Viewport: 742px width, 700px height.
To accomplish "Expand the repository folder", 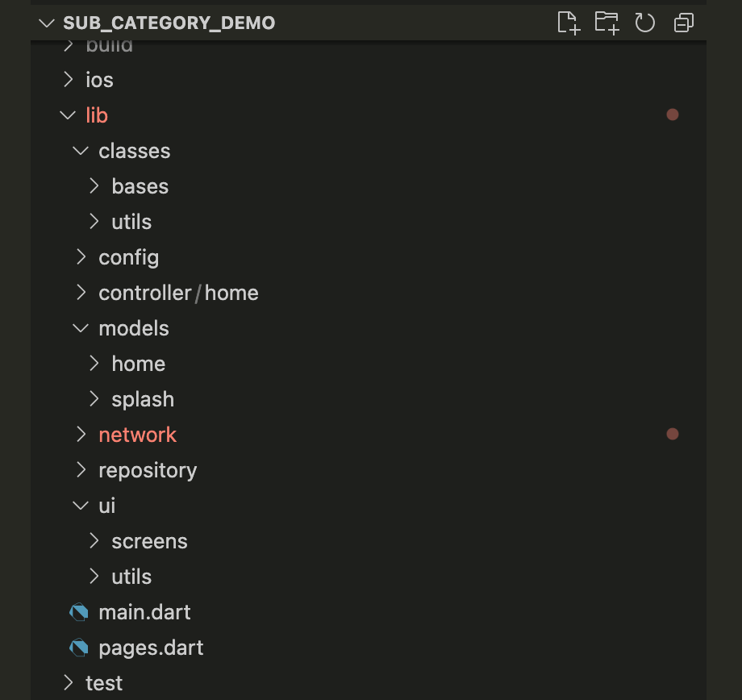I will click(148, 470).
